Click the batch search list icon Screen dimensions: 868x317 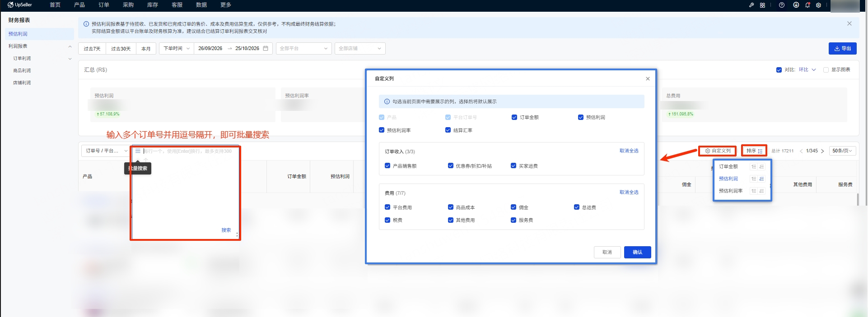point(138,151)
